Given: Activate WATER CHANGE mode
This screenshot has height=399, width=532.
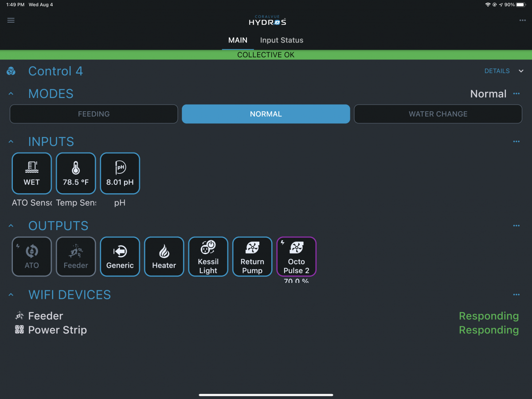Looking at the screenshot, I should [438, 114].
